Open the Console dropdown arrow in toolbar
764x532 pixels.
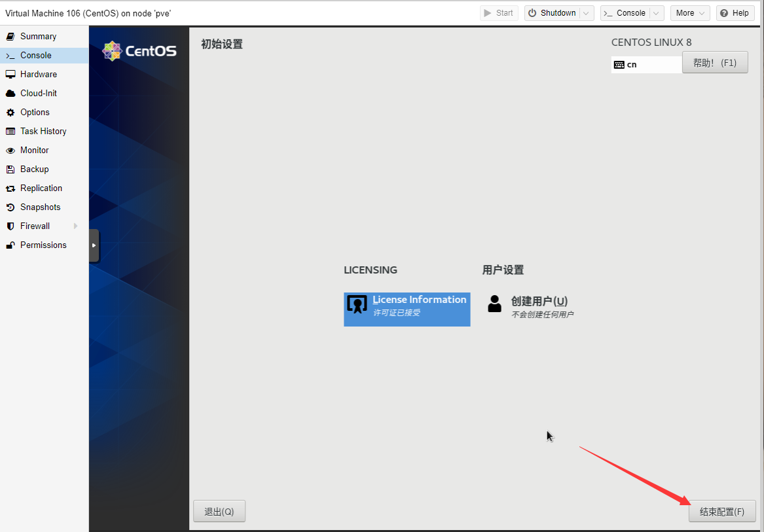click(657, 13)
